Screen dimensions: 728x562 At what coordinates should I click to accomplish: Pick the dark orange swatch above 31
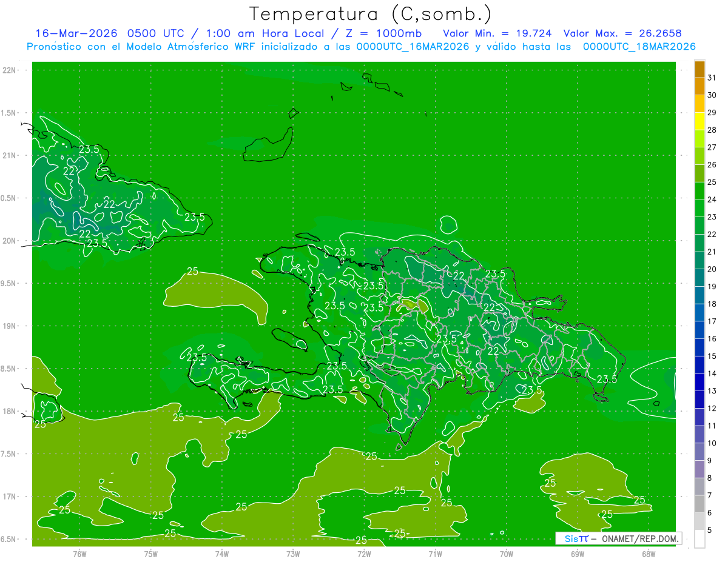tap(699, 69)
